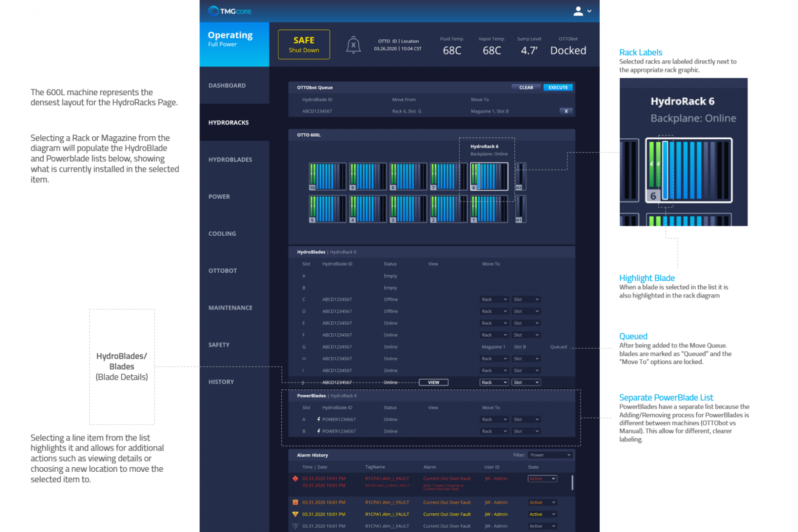
Task: Open Rack dropdown for HydroBlade slot F
Action: [494, 335]
